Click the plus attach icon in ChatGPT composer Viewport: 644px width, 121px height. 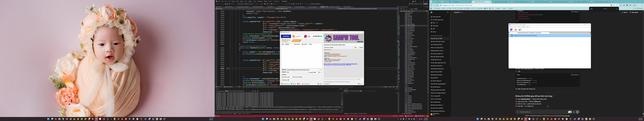[518, 112]
